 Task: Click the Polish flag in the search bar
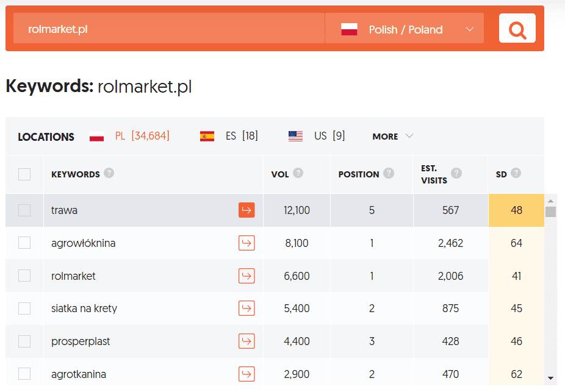(x=348, y=28)
